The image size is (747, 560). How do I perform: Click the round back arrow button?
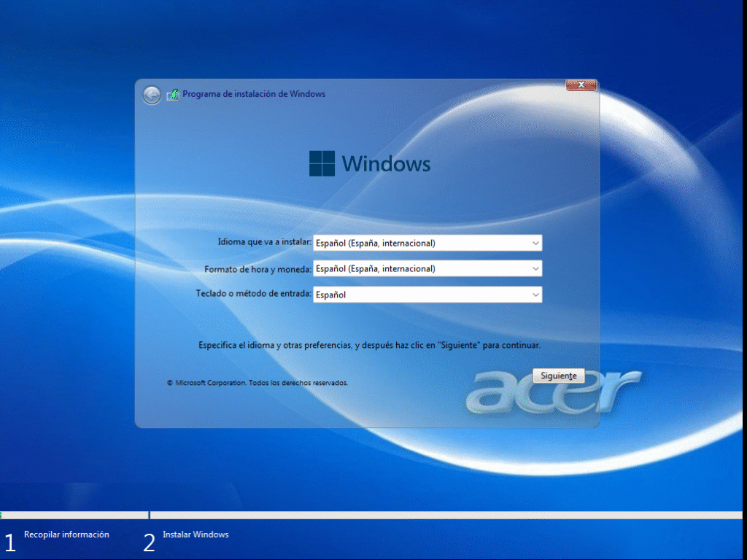[152, 95]
